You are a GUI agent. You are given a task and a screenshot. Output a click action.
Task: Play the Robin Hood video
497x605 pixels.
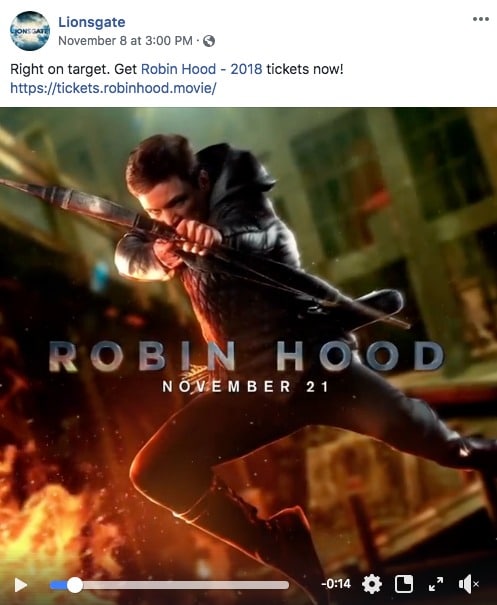pyautogui.click(x=20, y=585)
